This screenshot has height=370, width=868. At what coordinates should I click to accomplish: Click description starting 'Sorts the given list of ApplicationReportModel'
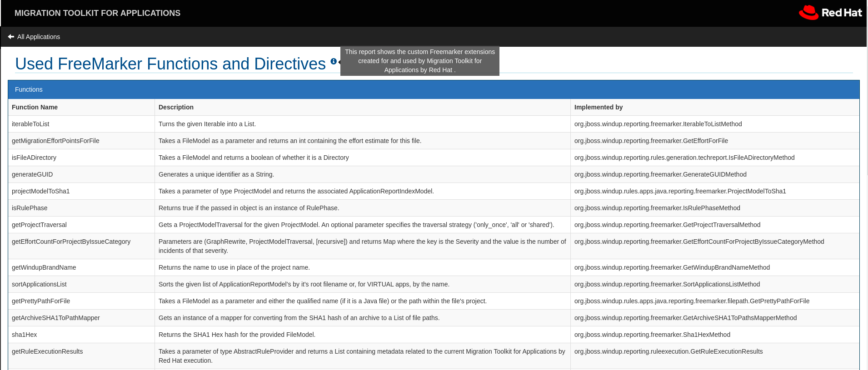[x=304, y=284]
